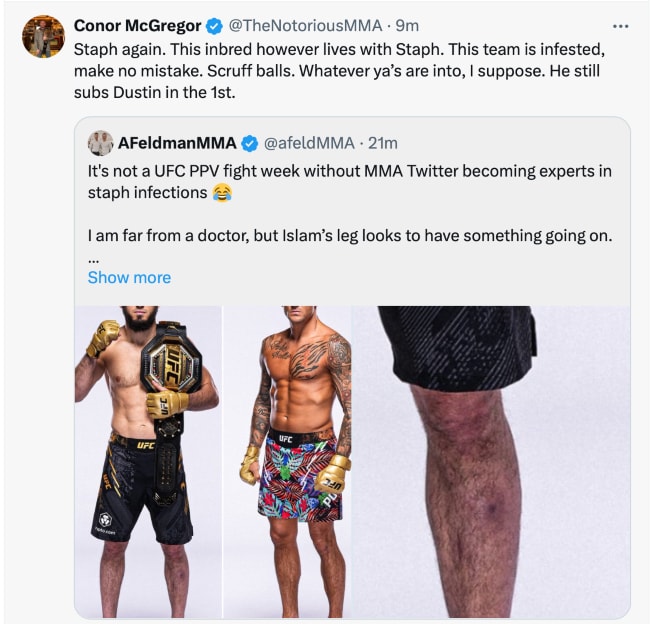
Task: Click quoted text about UFC PPV fight week
Action: [349, 181]
